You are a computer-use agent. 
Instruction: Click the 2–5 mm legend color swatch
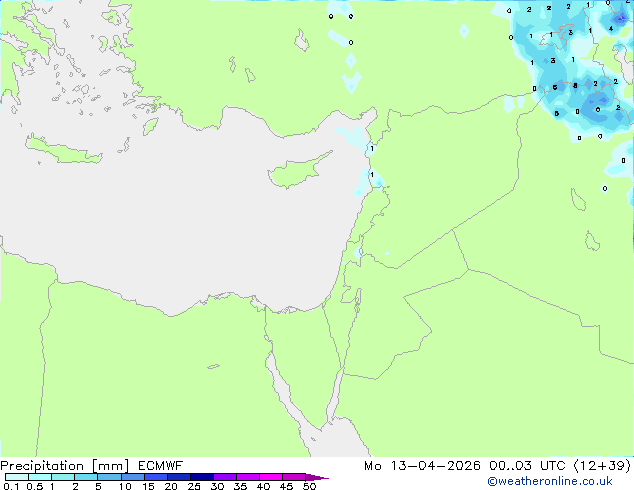(x=86, y=477)
